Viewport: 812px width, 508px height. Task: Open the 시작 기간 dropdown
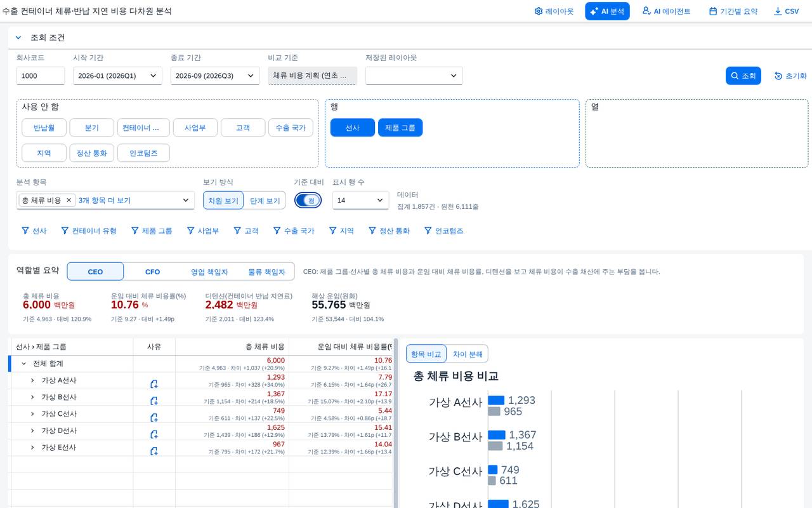click(117, 76)
